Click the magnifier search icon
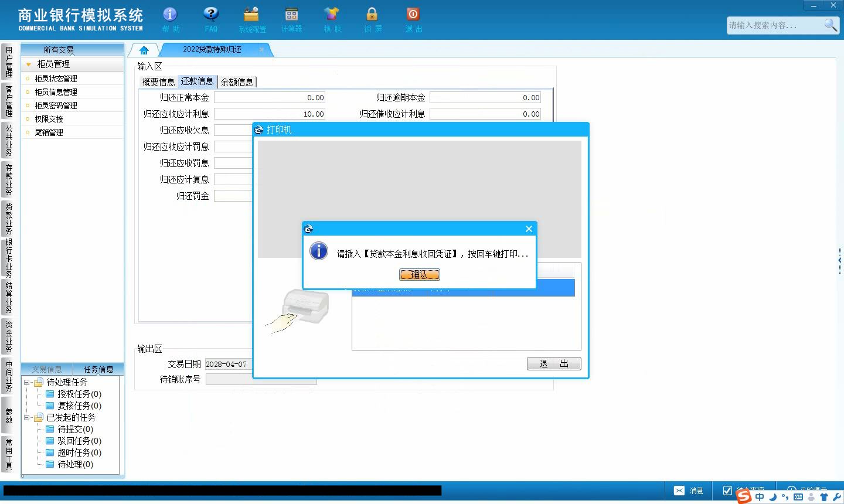The width and height of the screenshot is (844, 504). [x=831, y=25]
